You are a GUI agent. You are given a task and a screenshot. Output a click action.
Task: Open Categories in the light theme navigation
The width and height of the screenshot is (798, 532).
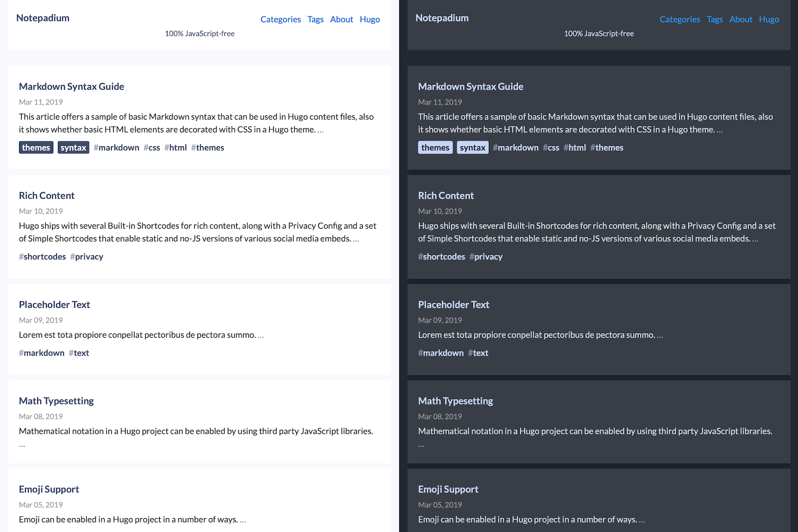(280, 19)
